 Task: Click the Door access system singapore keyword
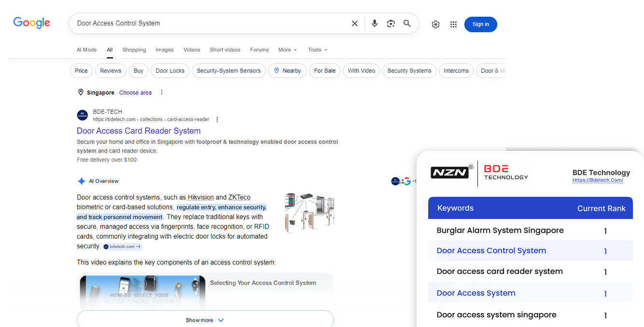tap(497, 314)
